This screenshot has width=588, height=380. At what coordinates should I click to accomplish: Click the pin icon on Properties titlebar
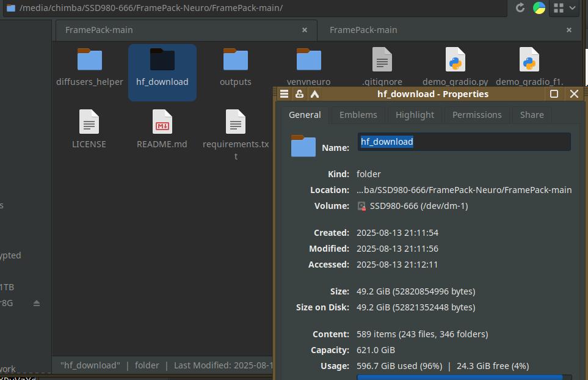pos(299,94)
